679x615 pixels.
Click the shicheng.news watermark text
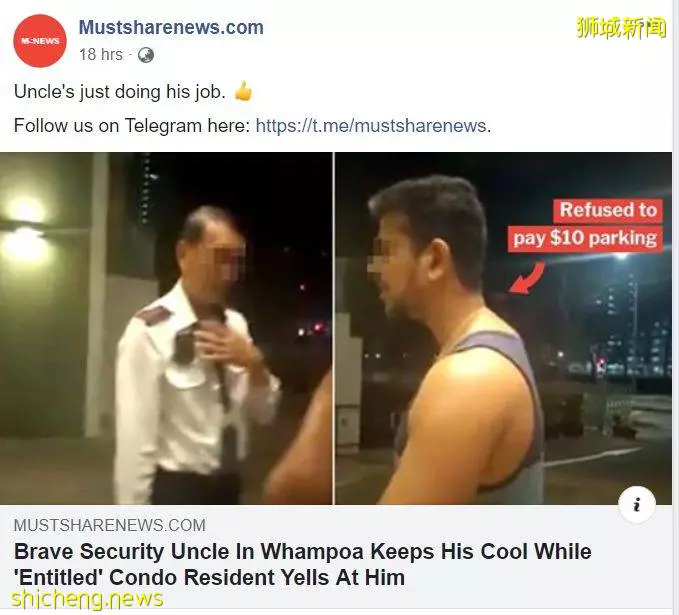(x=87, y=599)
